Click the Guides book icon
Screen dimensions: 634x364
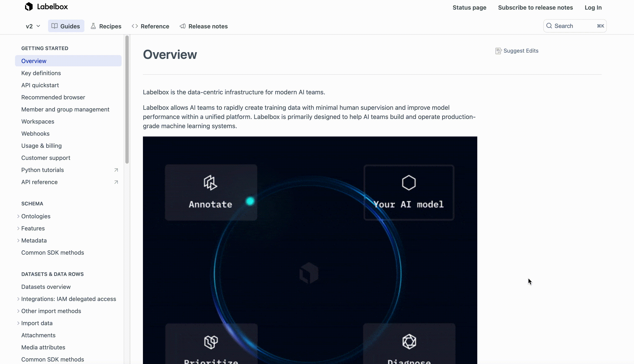[x=55, y=26]
